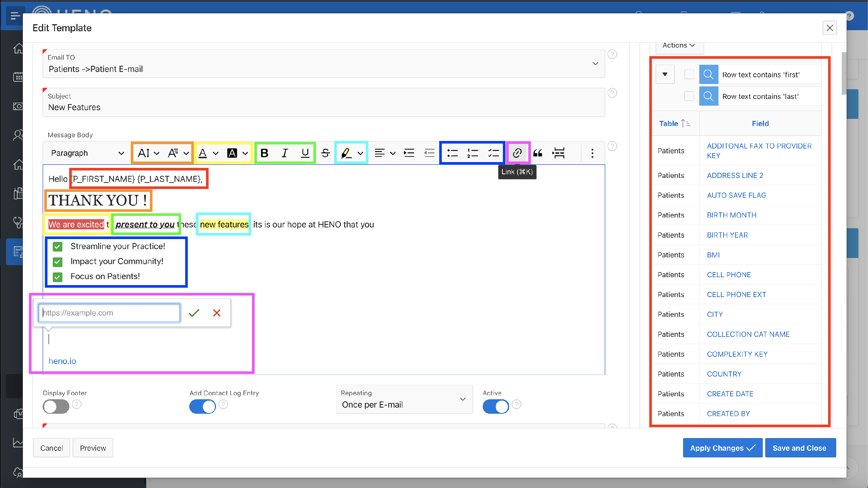Create a bulleted list

pos(452,153)
